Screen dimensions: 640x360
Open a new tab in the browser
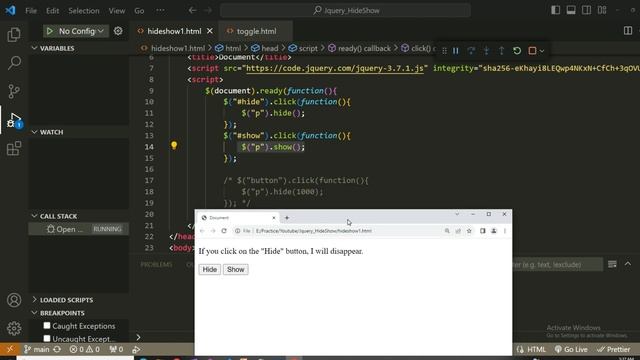pyautogui.click(x=287, y=218)
